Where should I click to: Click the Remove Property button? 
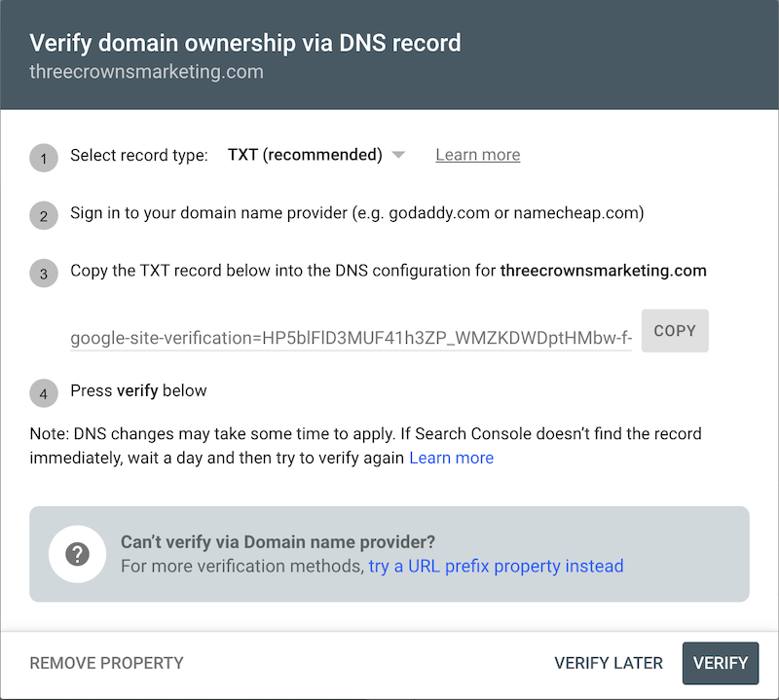pos(106,663)
